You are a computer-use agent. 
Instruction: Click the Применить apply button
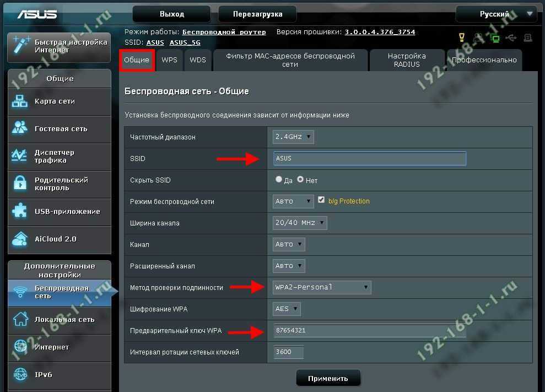tap(328, 378)
